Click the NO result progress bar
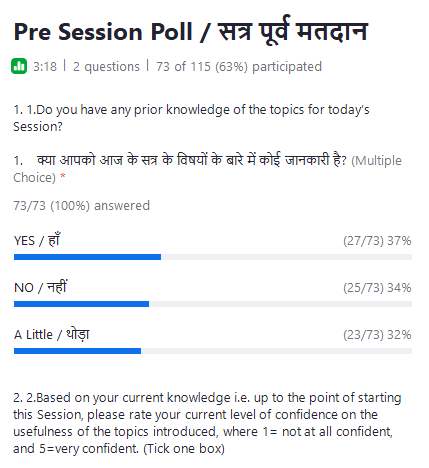 click(x=213, y=304)
